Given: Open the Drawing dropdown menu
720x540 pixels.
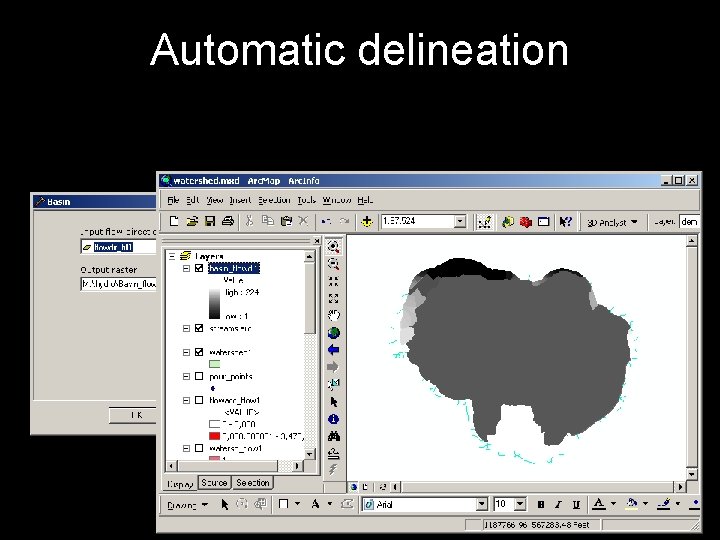Looking at the screenshot, I should (187, 505).
